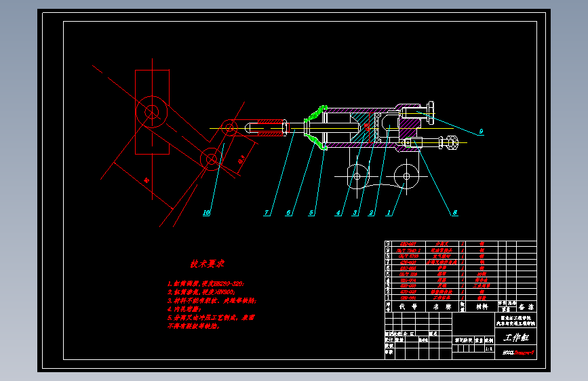Click the 备注 column header in parts list
588x381 pixels.
click(526, 306)
